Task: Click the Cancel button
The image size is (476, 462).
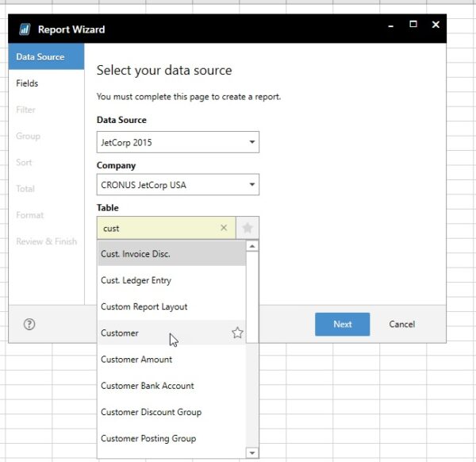Action: click(x=401, y=324)
